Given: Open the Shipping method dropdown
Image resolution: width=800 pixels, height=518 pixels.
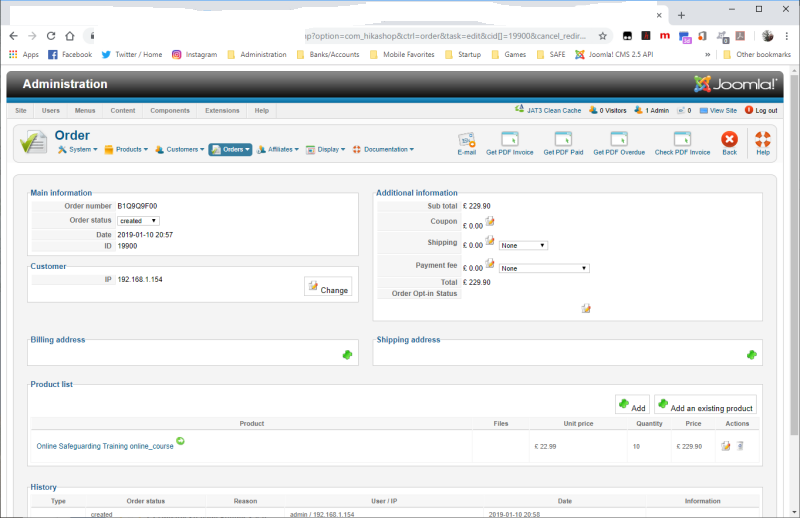Looking at the screenshot, I should pyautogui.click(x=523, y=244).
